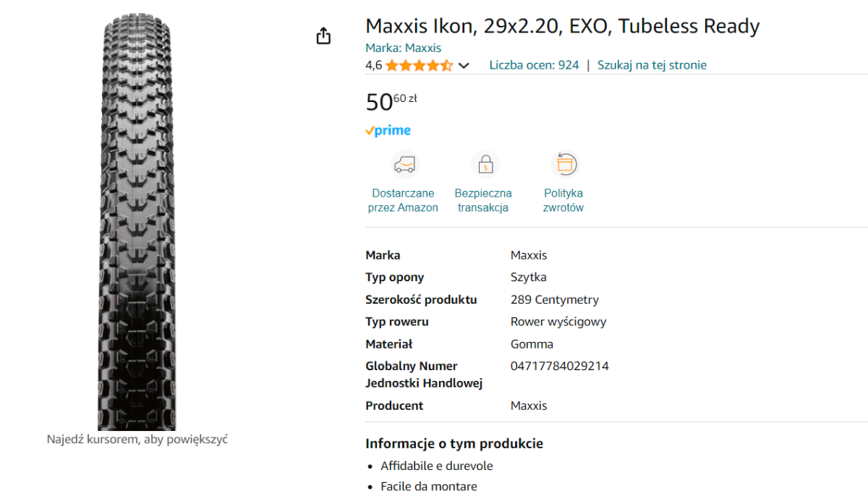868x496 pixels.
Task: Open 'Liczba ocen: 924' reviews link
Action: click(x=534, y=65)
